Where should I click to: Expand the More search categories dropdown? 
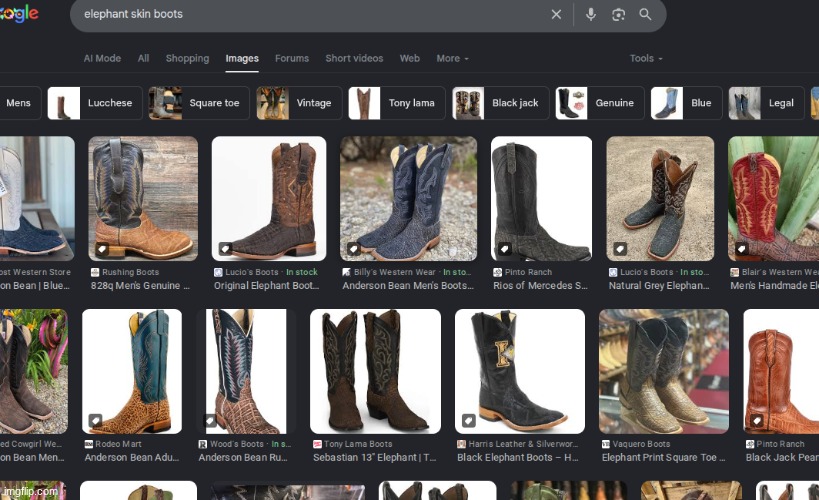pyautogui.click(x=452, y=59)
